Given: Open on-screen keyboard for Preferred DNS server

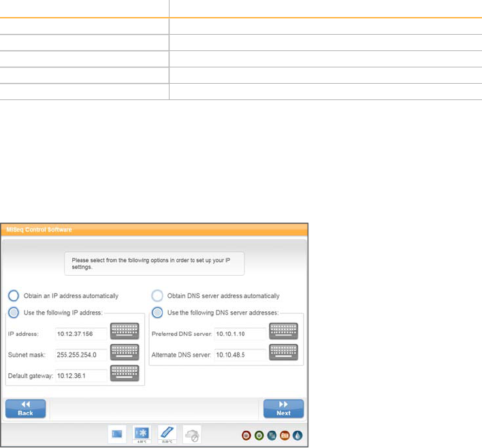Looking at the screenshot, I should click(x=283, y=331).
